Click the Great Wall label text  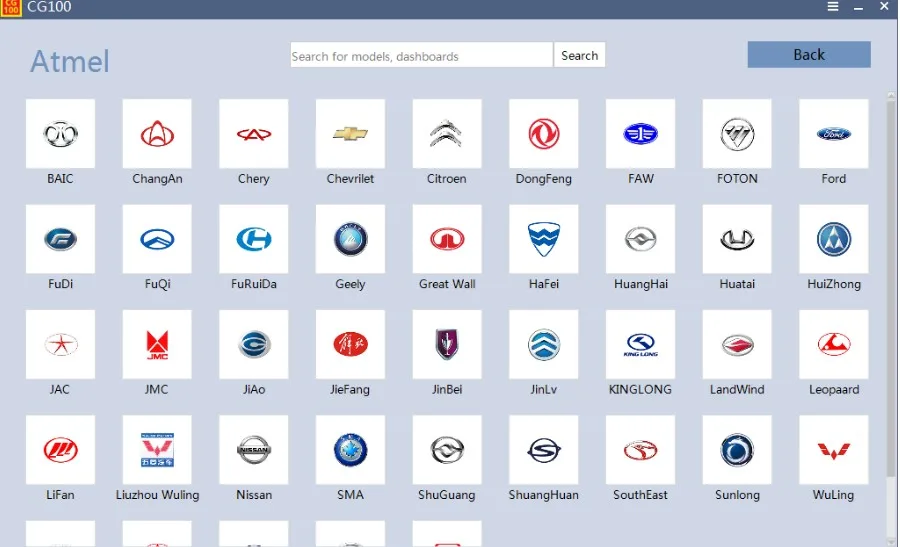pos(447,284)
